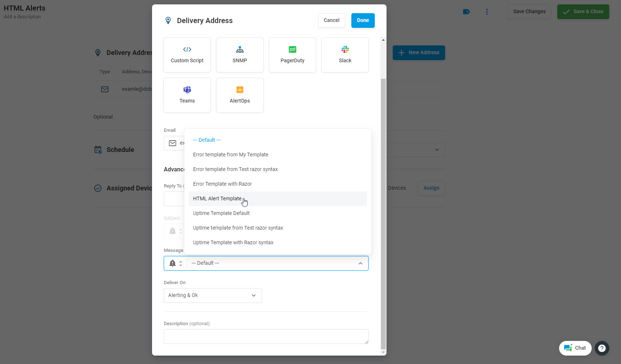Choose the Teams delivery type
This screenshot has width=621, height=364.
pyautogui.click(x=187, y=95)
